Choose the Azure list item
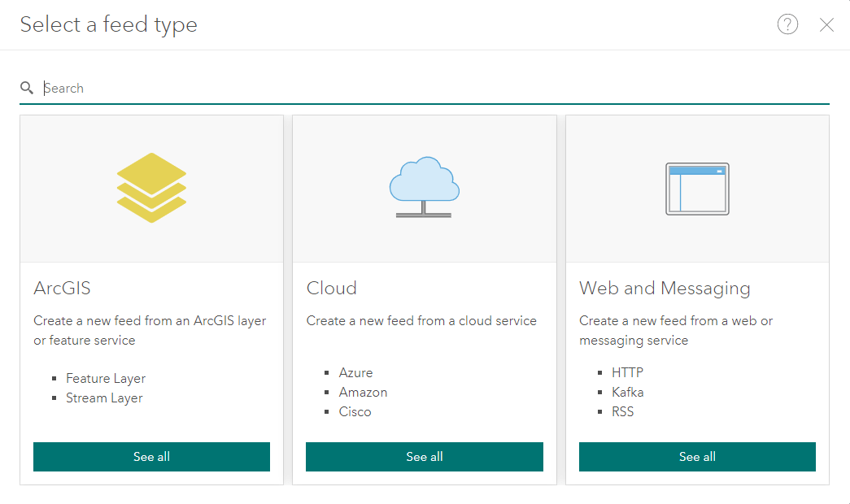Screen dimensions: 850x504 355,373
